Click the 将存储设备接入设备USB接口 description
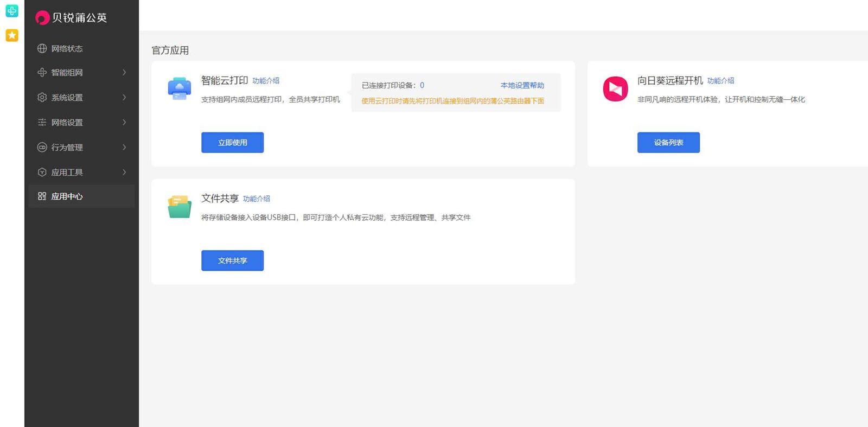 coord(336,218)
